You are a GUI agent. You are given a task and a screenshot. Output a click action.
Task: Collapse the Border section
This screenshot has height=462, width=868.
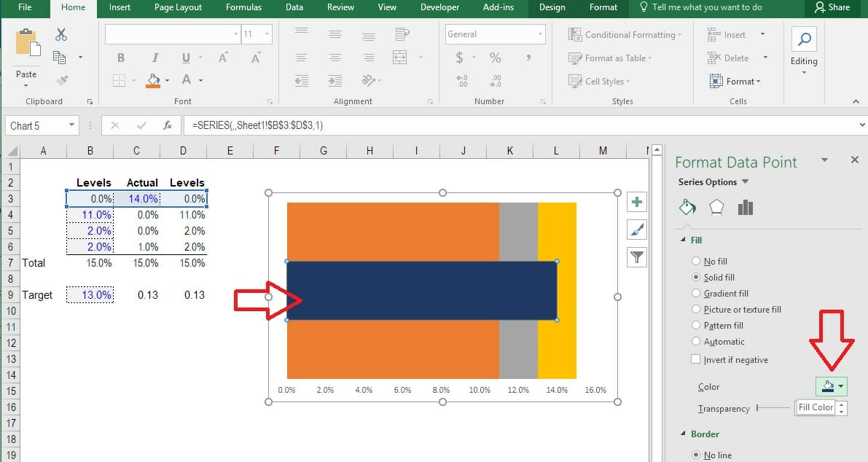683,434
